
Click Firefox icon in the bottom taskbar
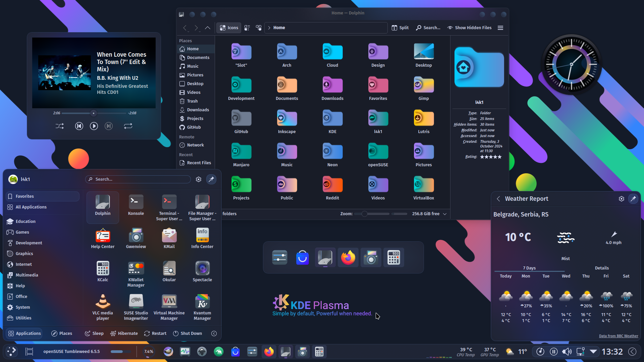[269, 352]
